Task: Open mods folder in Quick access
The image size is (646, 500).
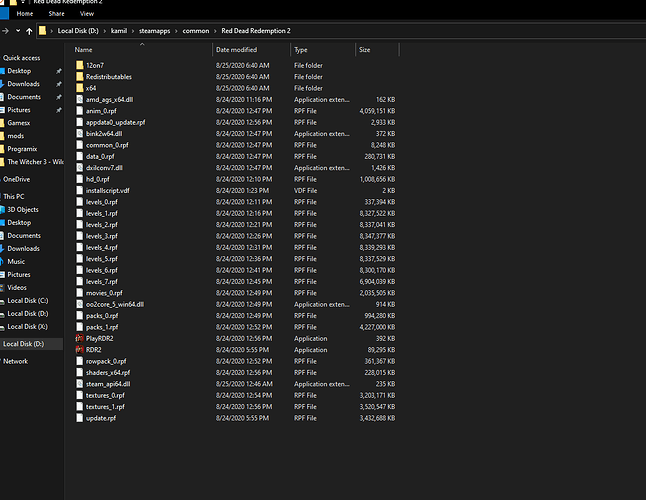Action: click(x=16, y=136)
